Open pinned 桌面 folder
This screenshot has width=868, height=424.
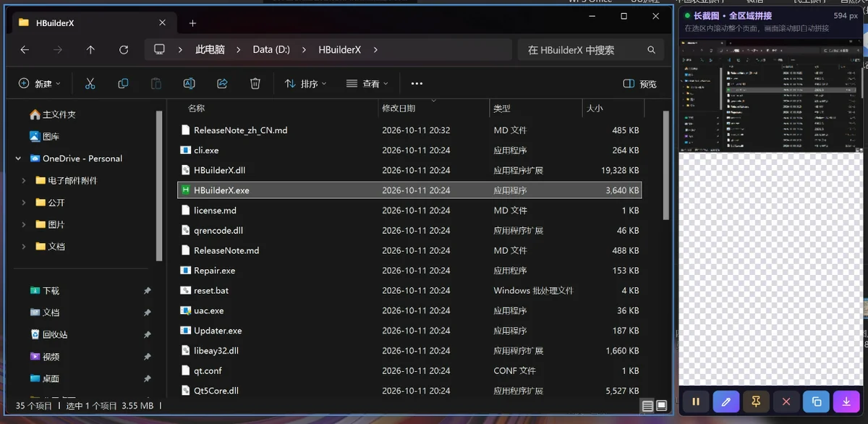click(x=45, y=378)
